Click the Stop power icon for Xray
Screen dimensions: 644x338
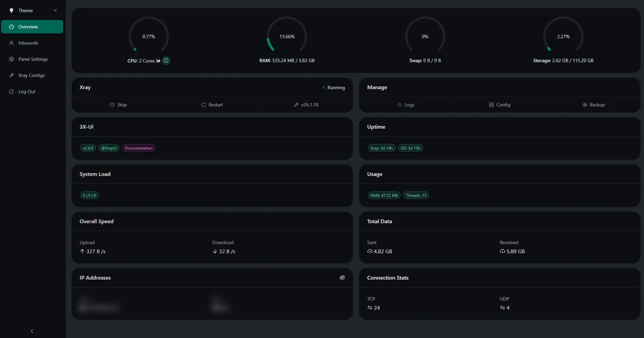pyautogui.click(x=112, y=105)
